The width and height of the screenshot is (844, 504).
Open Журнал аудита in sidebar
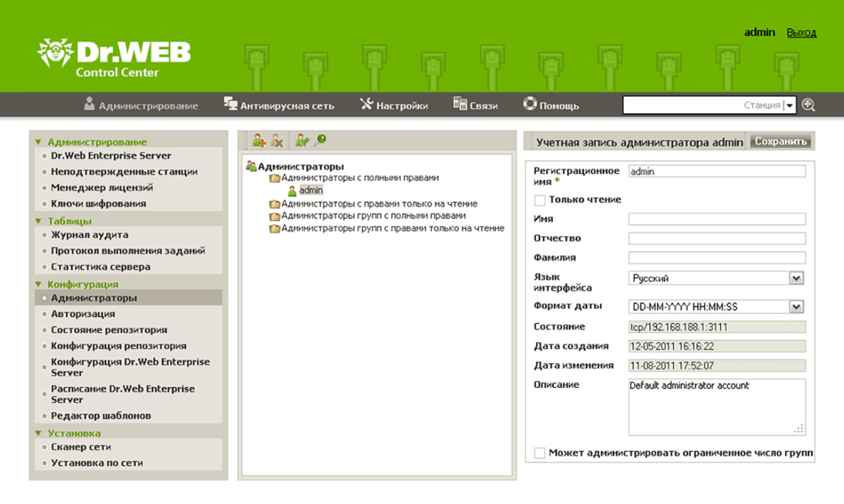tap(90, 235)
